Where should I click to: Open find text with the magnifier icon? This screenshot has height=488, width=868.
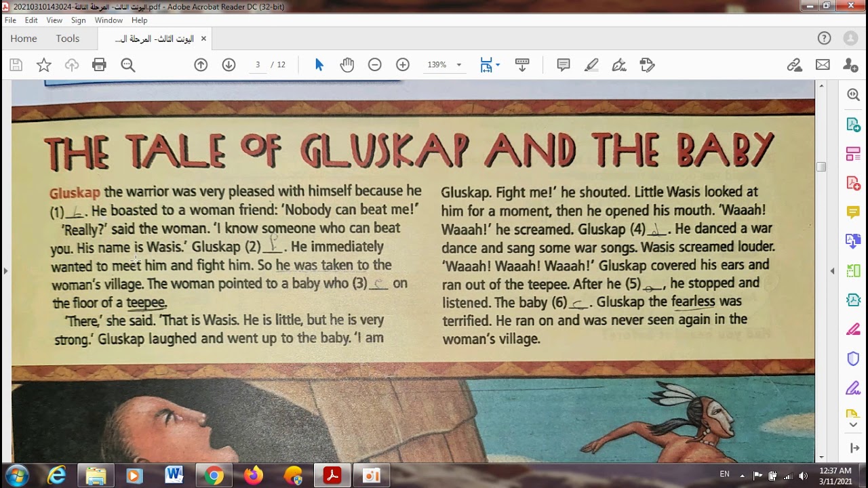(127, 65)
